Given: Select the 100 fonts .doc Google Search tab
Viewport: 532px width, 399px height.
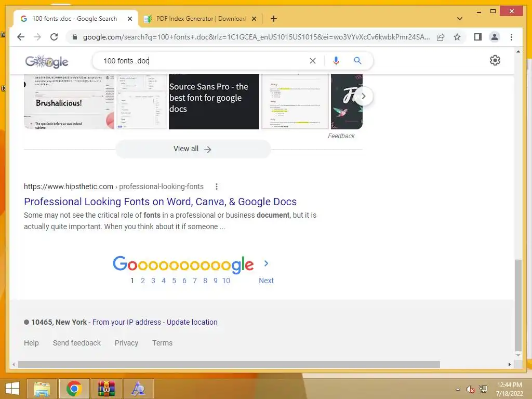Looking at the screenshot, I should 76,19.
